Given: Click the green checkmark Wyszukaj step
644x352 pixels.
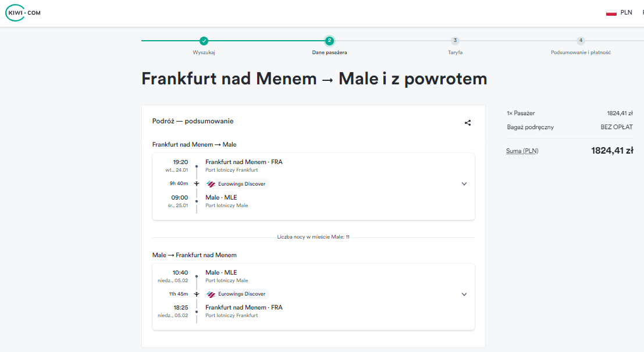Looking at the screenshot, I should (x=204, y=41).
